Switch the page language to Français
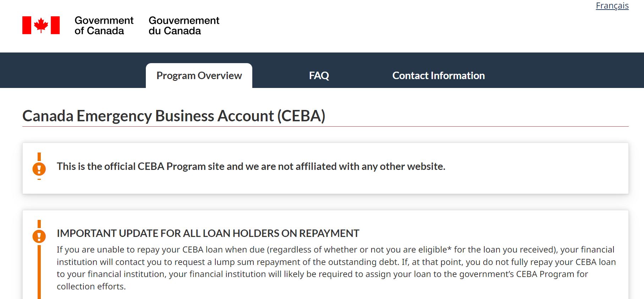 pyautogui.click(x=612, y=5)
